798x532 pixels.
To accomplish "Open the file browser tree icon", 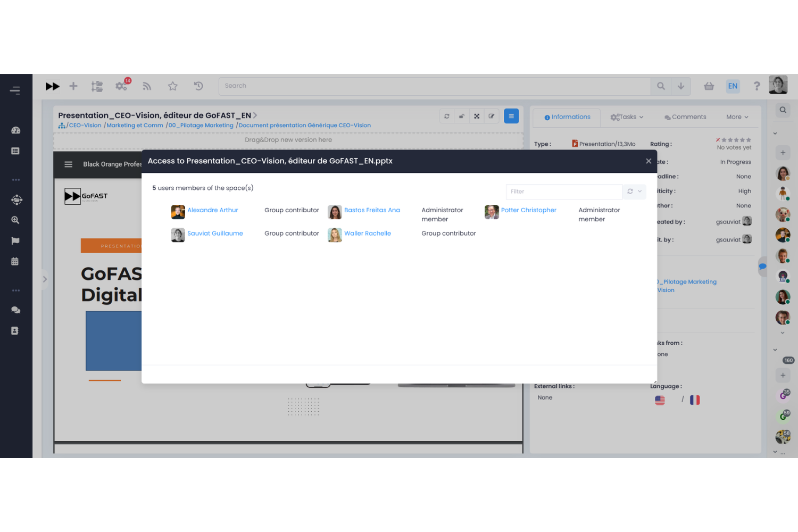I will coord(97,86).
